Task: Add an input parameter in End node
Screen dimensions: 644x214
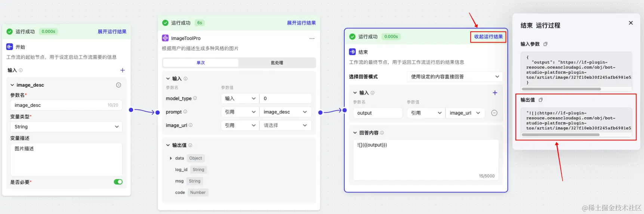Action: tap(495, 93)
